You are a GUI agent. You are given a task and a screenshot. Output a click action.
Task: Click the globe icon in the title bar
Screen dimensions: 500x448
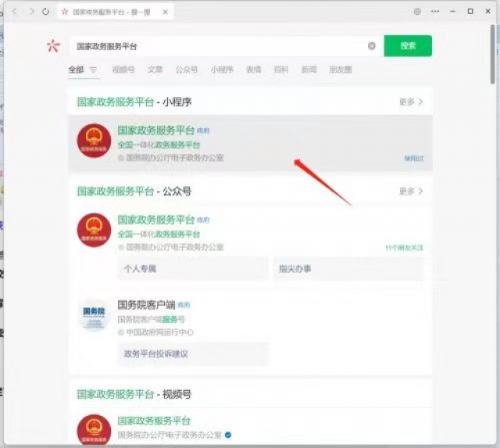(417, 12)
